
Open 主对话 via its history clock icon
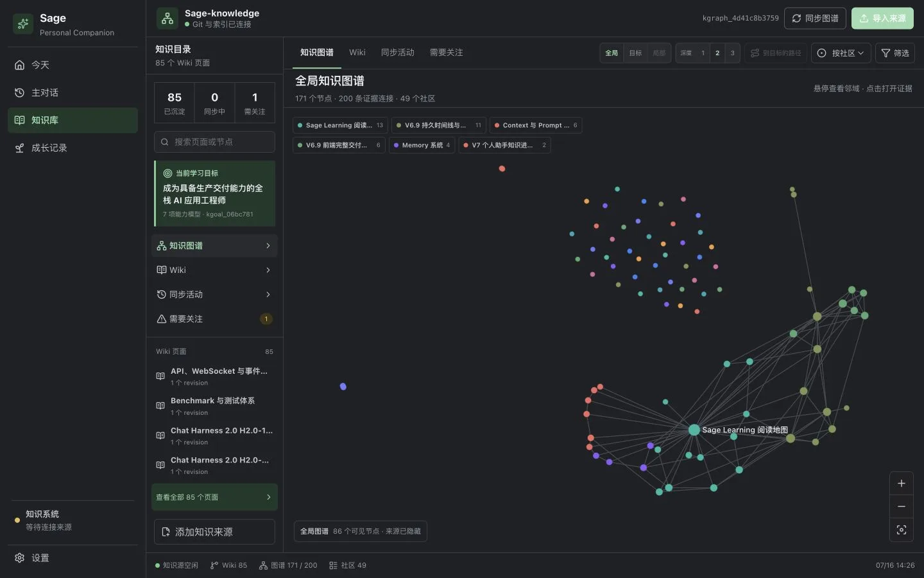[x=19, y=92]
